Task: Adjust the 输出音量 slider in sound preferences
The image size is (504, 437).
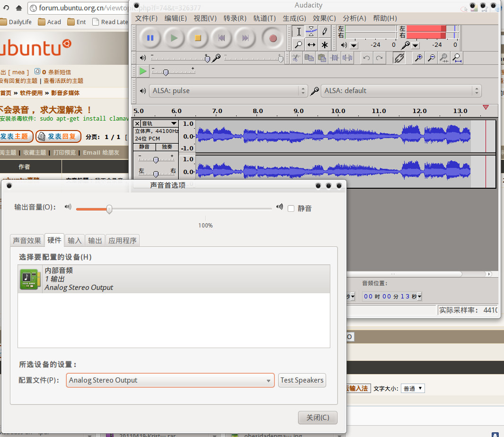Action: (109, 209)
